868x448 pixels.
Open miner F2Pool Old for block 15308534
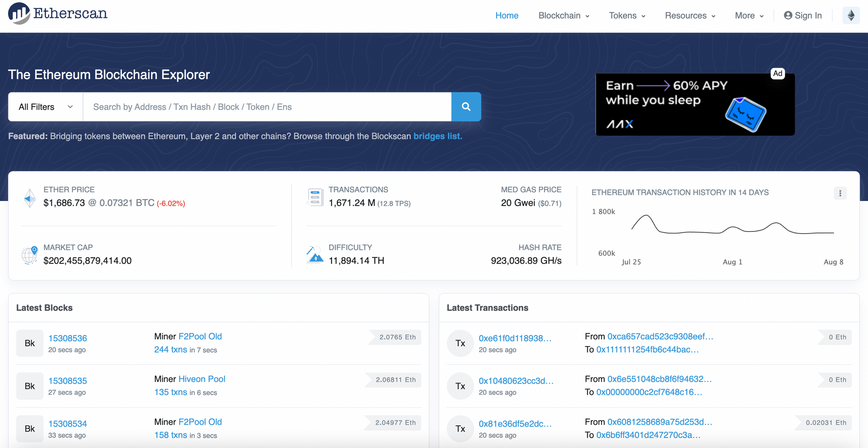(200, 422)
